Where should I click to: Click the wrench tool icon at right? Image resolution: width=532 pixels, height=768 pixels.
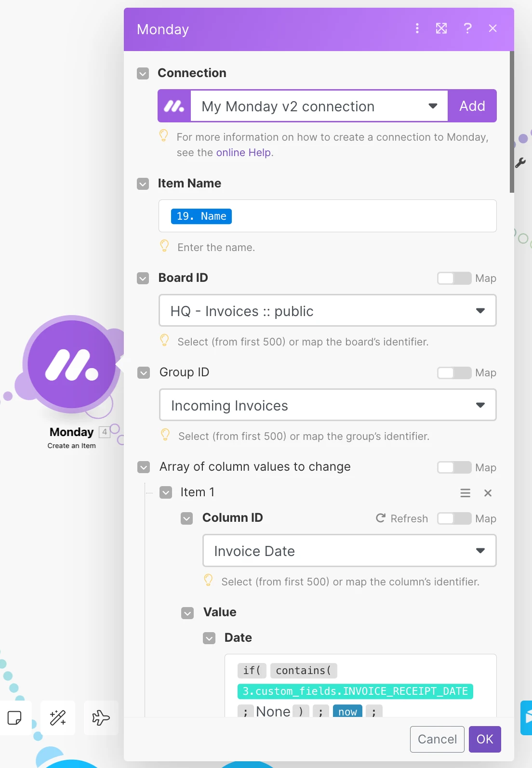(520, 163)
